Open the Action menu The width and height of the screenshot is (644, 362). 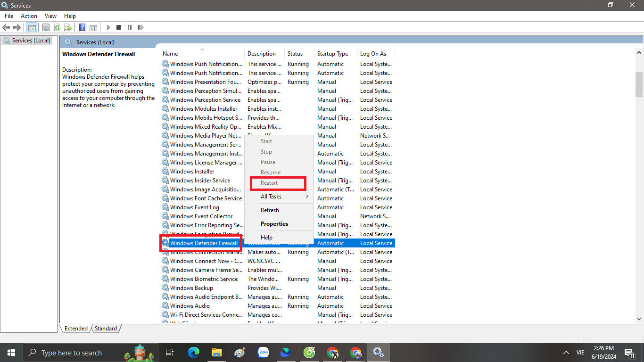[29, 16]
